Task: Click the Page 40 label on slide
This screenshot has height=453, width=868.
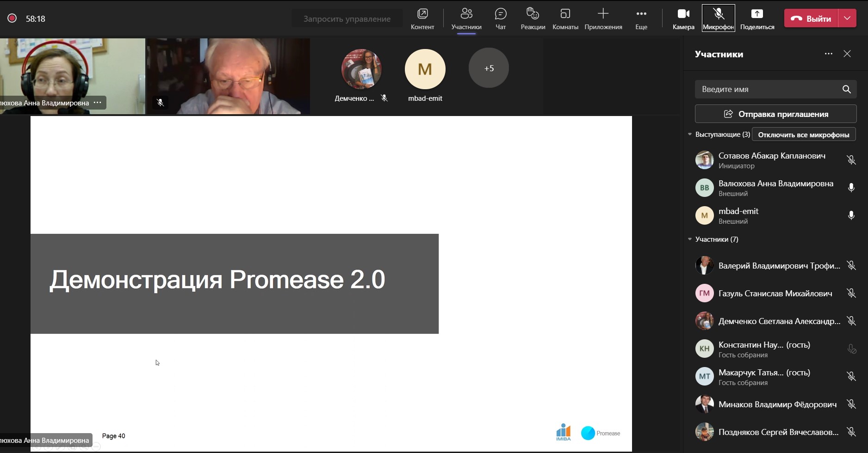Action: [x=113, y=436]
